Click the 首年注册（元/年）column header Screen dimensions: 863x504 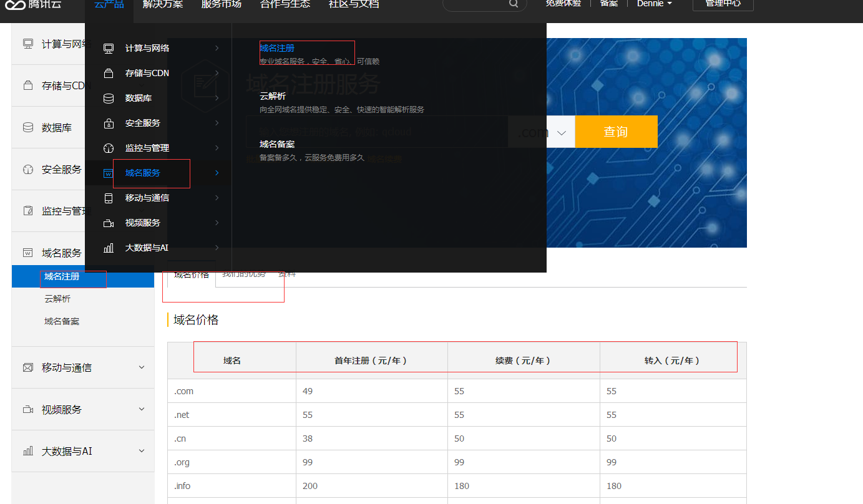tap(371, 361)
